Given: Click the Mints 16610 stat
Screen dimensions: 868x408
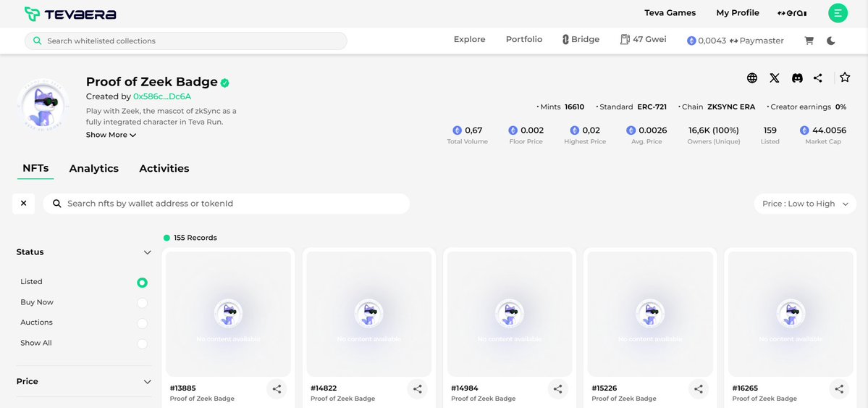Looking at the screenshot, I should pos(560,107).
